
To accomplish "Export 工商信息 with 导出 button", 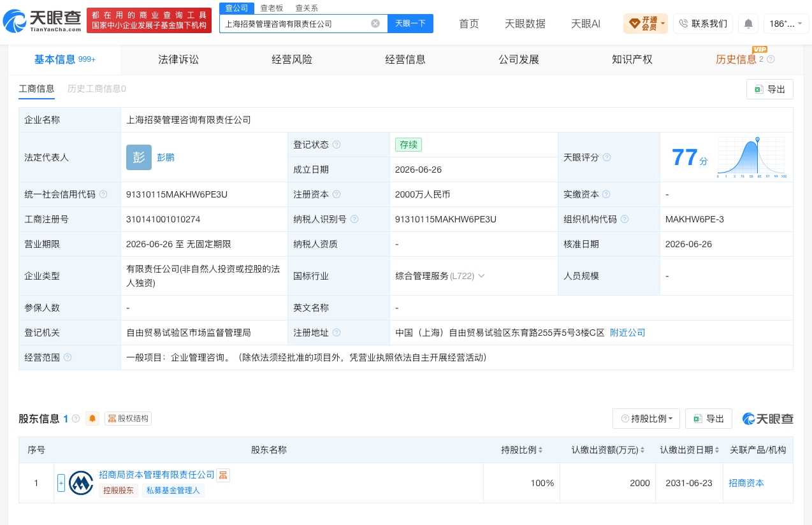I will [770, 89].
